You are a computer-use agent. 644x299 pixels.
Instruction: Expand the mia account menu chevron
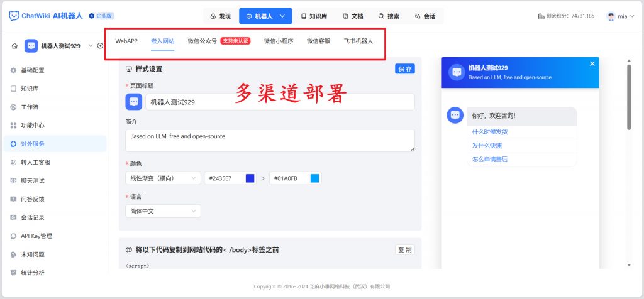point(631,16)
